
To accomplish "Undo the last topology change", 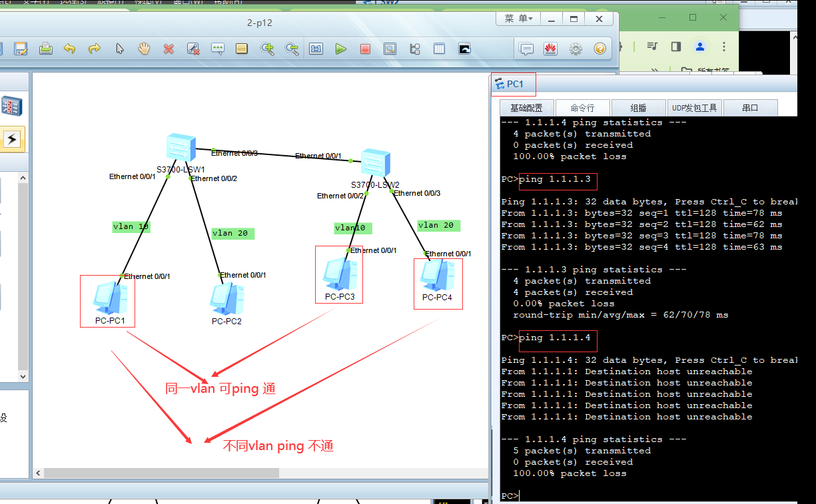I will (x=70, y=49).
